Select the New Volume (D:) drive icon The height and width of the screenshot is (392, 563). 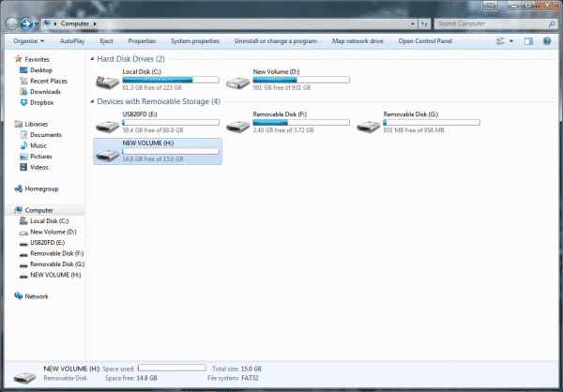tap(237, 83)
